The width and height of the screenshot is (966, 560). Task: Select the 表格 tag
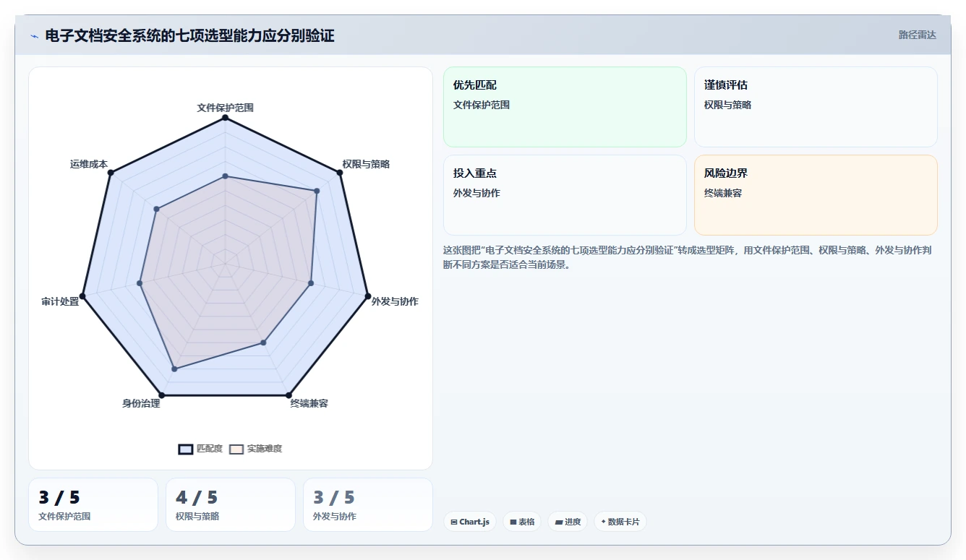coord(522,522)
